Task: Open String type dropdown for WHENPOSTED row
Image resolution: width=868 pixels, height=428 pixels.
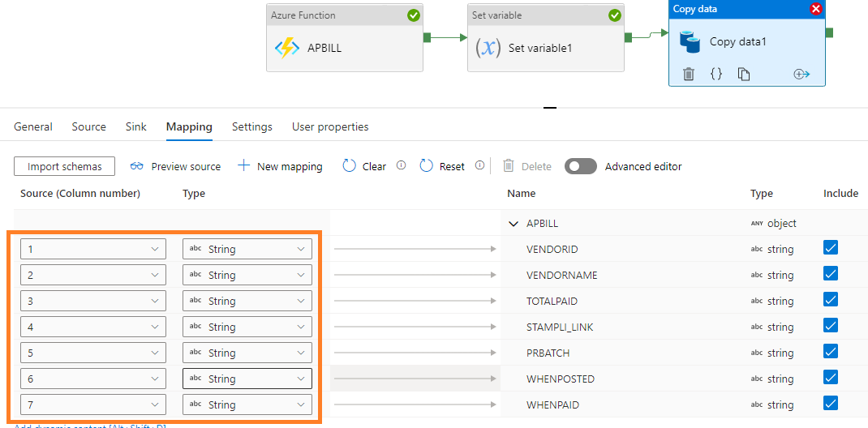Action: (247, 379)
